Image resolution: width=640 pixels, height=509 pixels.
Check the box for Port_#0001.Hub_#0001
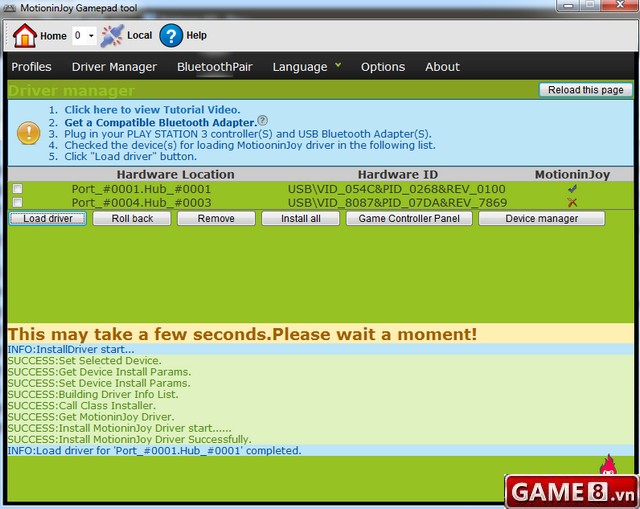[x=17, y=189]
